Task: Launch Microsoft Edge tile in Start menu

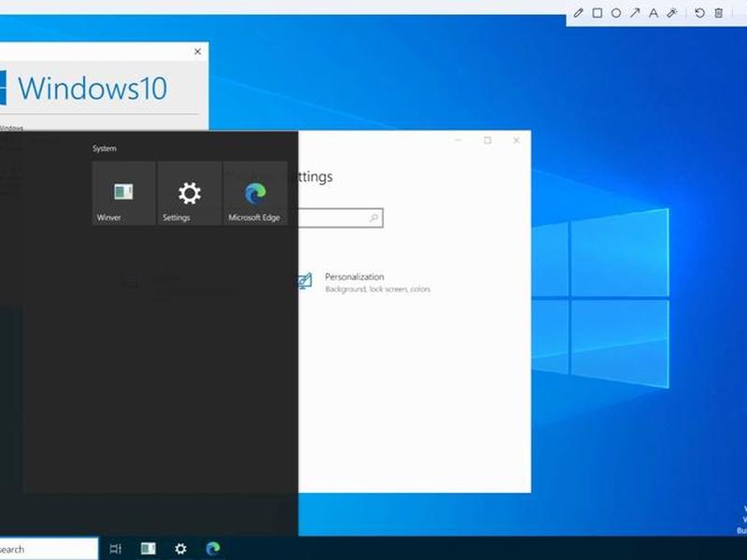Action: (255, 193)
